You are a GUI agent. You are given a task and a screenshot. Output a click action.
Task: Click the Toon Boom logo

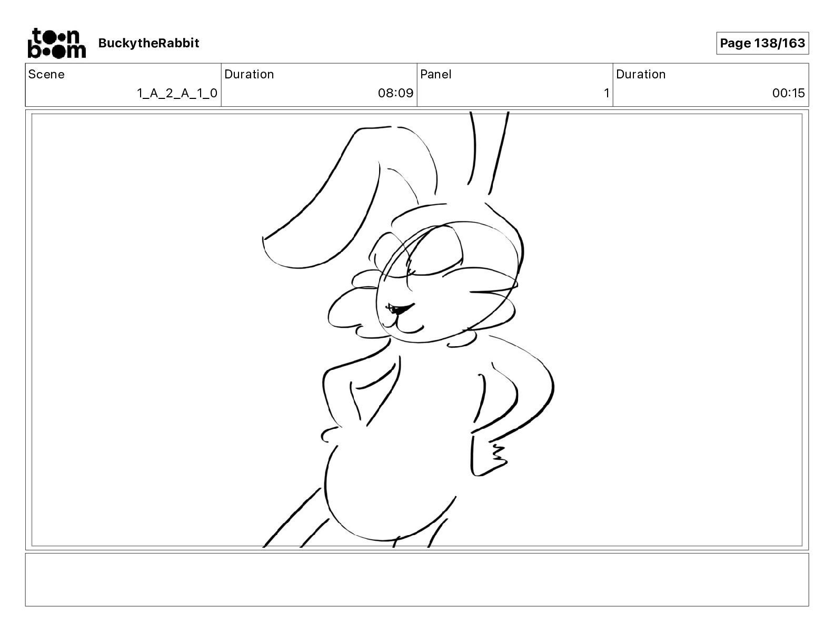56,43
